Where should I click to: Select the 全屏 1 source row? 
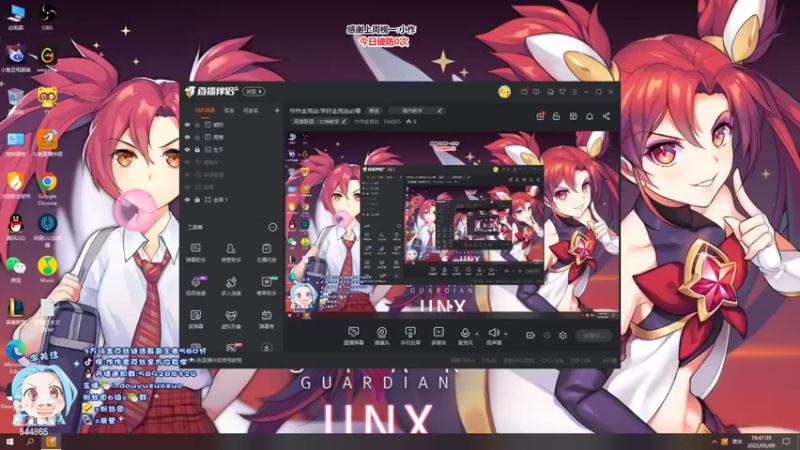click(x=232, y=199)
